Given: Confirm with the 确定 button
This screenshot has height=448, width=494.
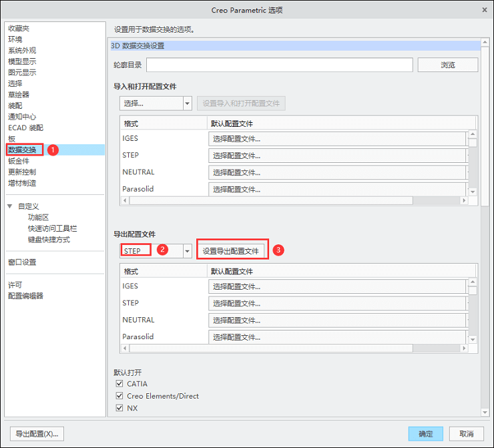Looking at the screenshot, I should point(426,434).
